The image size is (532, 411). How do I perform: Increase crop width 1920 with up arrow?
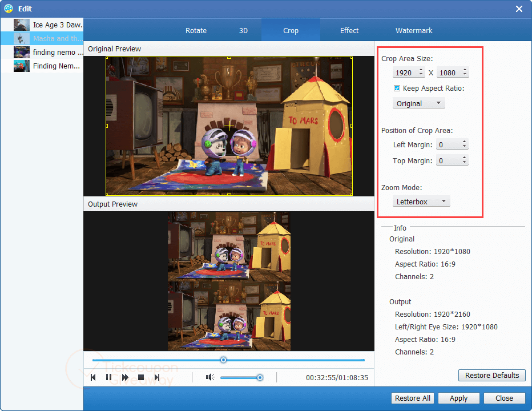pyautogui.click(x=421, y=70)
